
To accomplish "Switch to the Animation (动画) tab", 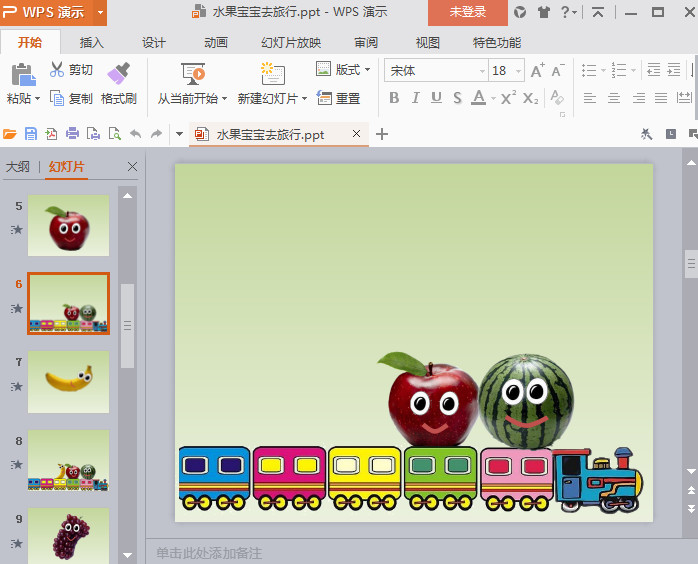I will coord(216,43).
